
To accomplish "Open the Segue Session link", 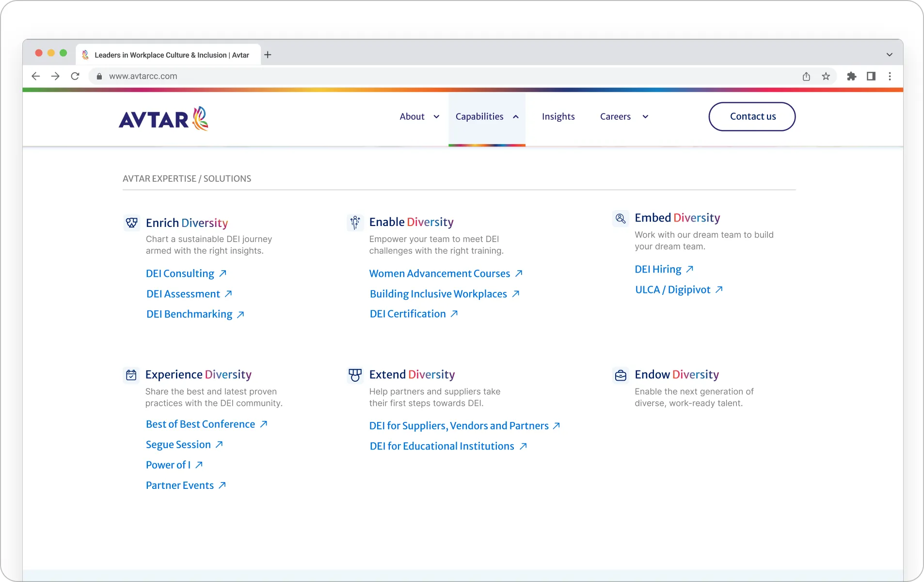I will click(x=178, y=444).
